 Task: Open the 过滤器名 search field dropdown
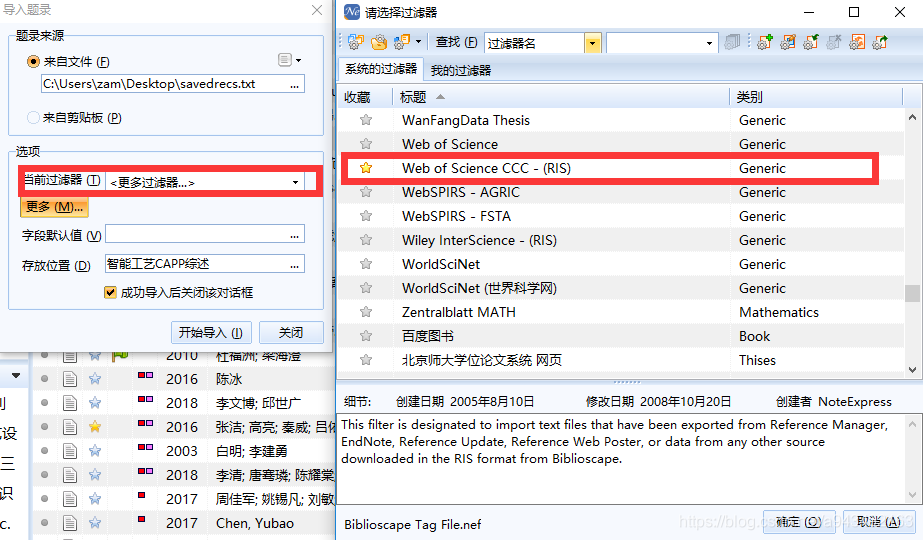coord(592,43)
